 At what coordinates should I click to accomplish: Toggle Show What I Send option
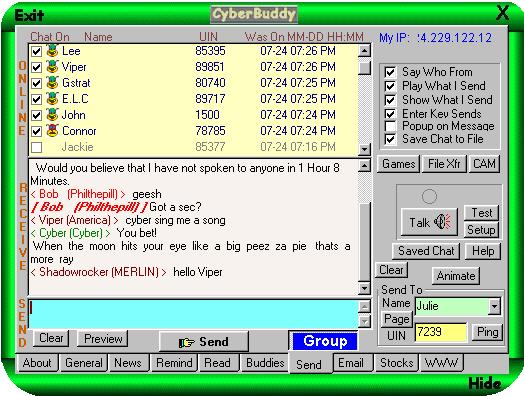point(390,100)
